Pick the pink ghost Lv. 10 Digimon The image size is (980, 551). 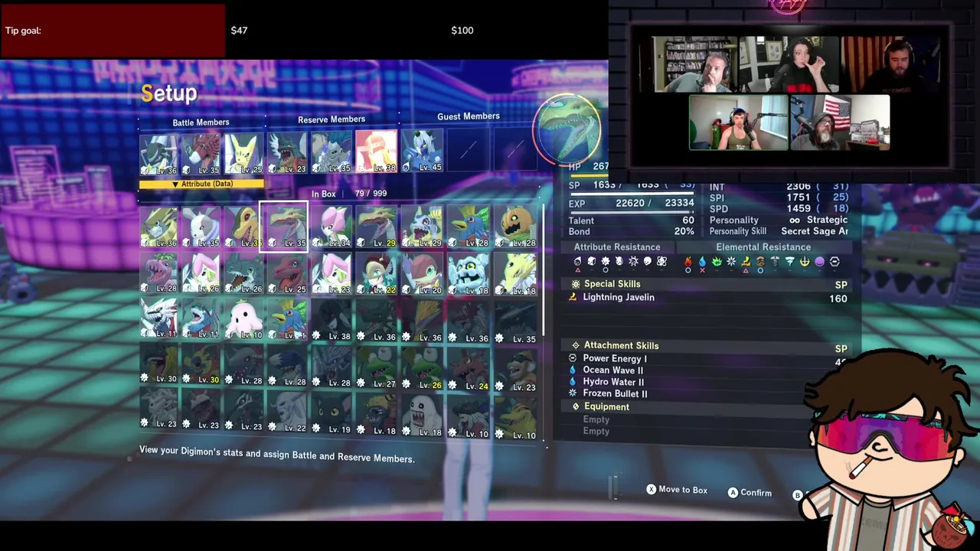[244, 319]
